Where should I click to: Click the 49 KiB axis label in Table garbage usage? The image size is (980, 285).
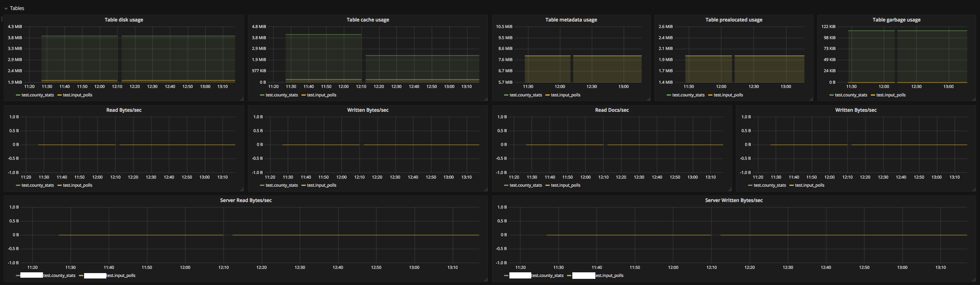(830, 60)
